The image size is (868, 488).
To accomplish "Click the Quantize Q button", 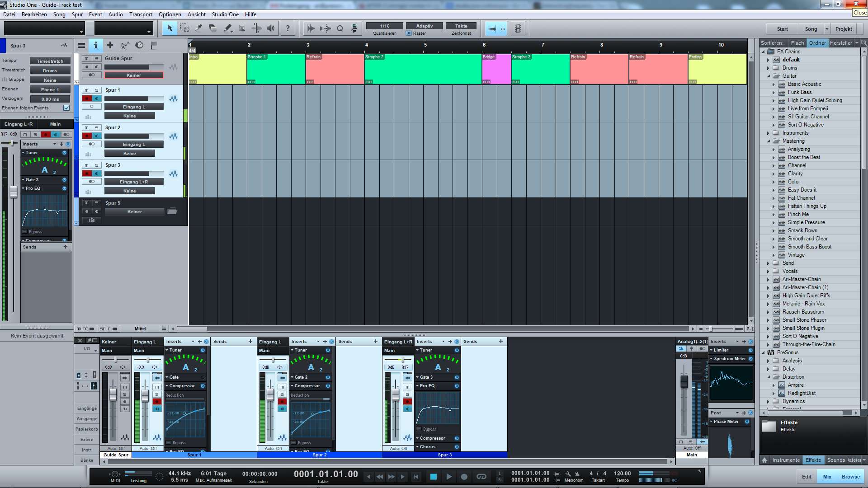I will coord(340,28).
